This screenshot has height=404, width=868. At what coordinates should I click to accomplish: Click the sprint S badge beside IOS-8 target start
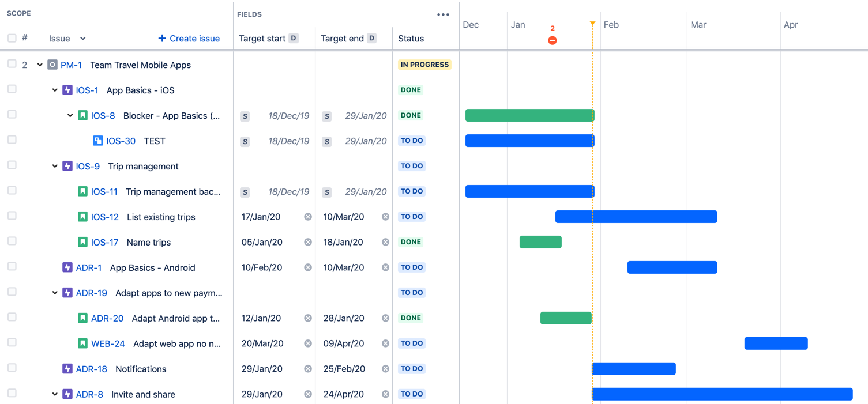click(245, 116)
